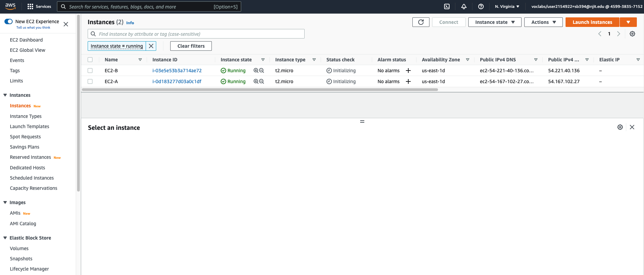Focus the Find instance filter field

196,34
